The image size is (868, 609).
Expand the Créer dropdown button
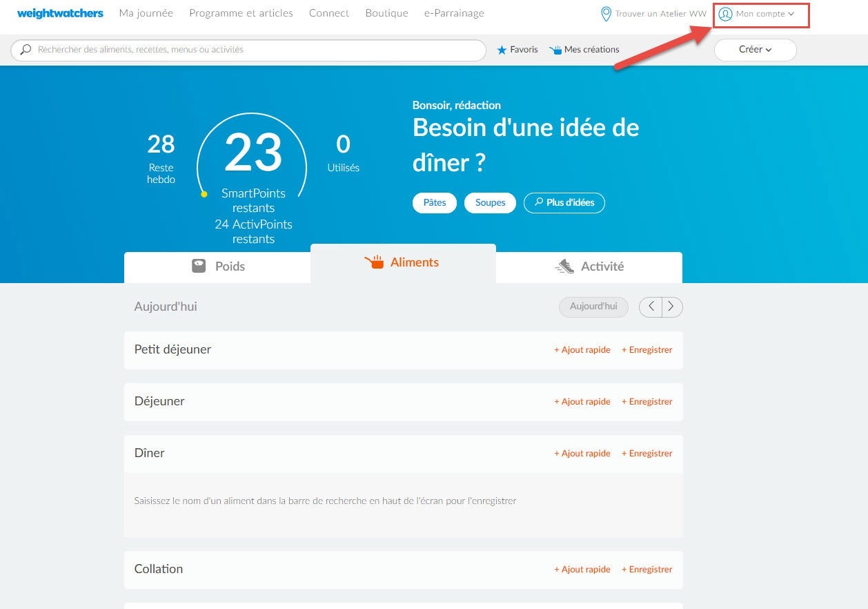point(755,50)
